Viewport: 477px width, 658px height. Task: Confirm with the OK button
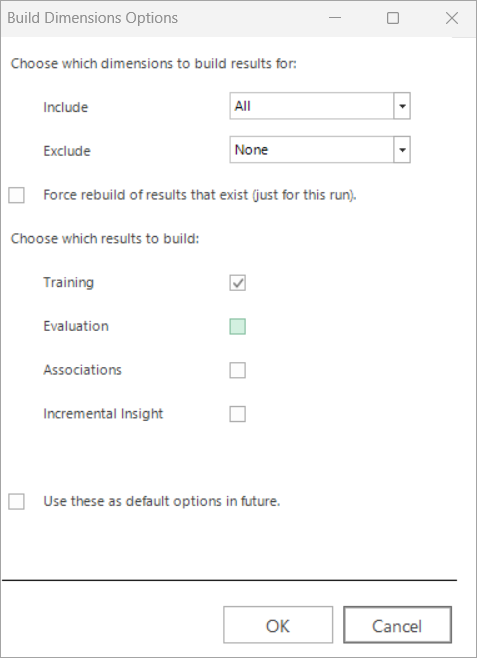(278, 625)
